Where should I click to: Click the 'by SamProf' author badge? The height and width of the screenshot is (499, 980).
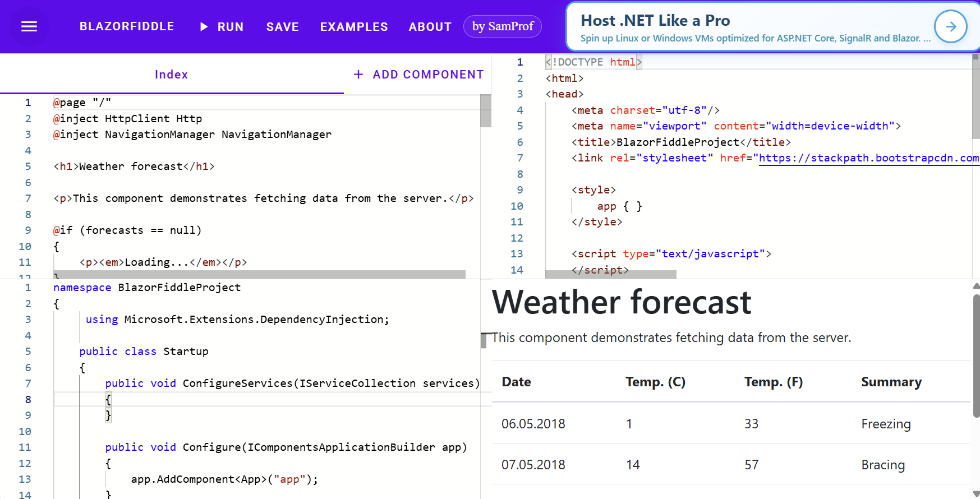click(503, 26)
